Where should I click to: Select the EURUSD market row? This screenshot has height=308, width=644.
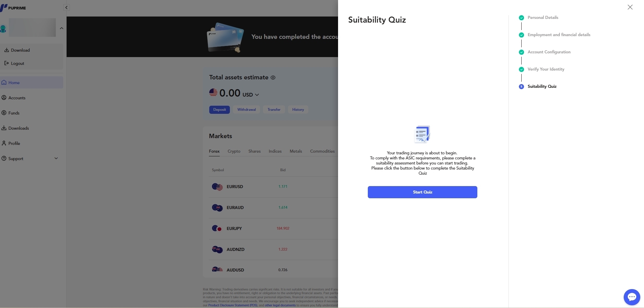coord(273,187)
